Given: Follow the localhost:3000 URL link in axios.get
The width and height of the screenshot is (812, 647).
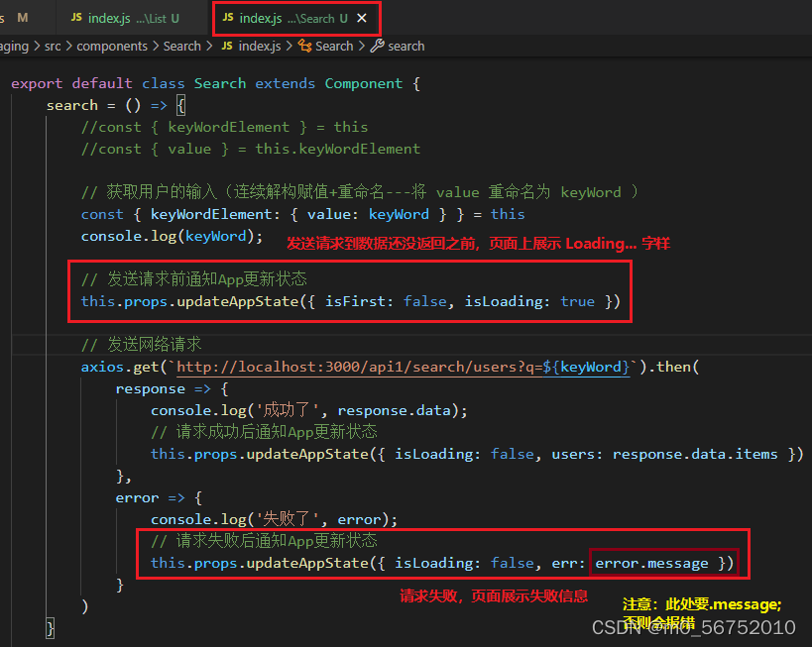Looking at the screenshot, I should coord(359,367).
